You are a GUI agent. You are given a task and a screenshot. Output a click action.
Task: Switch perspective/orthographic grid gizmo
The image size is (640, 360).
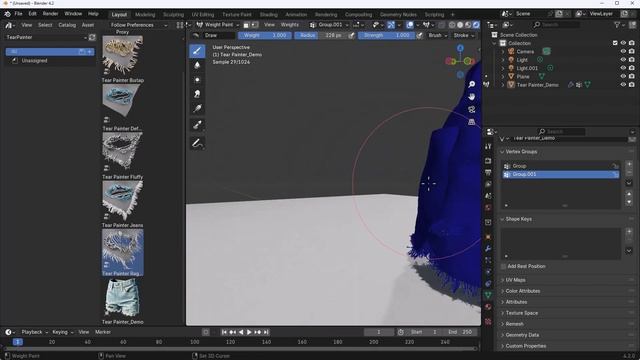coord(471,122)
